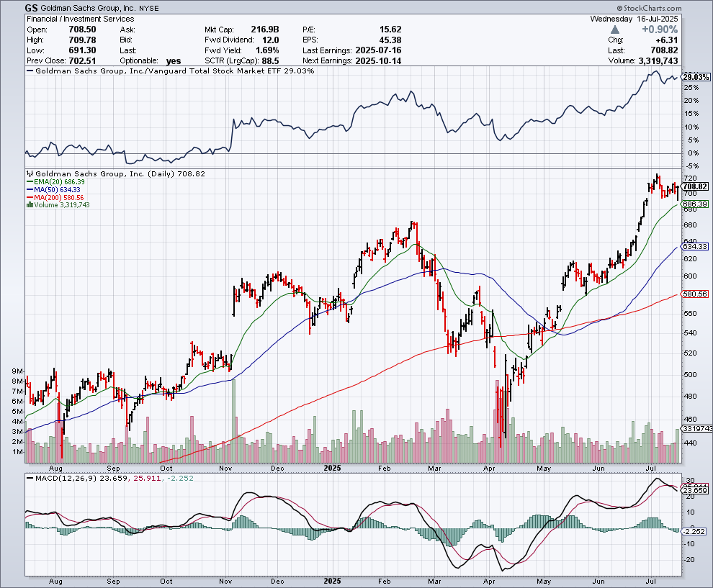
Task: Click the 686.39 EMA axis marker
Action: point(695,204)
